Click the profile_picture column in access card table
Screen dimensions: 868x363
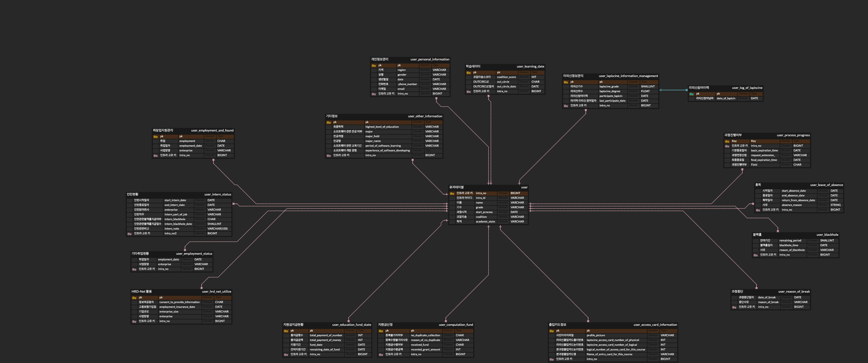pos(596,335)
